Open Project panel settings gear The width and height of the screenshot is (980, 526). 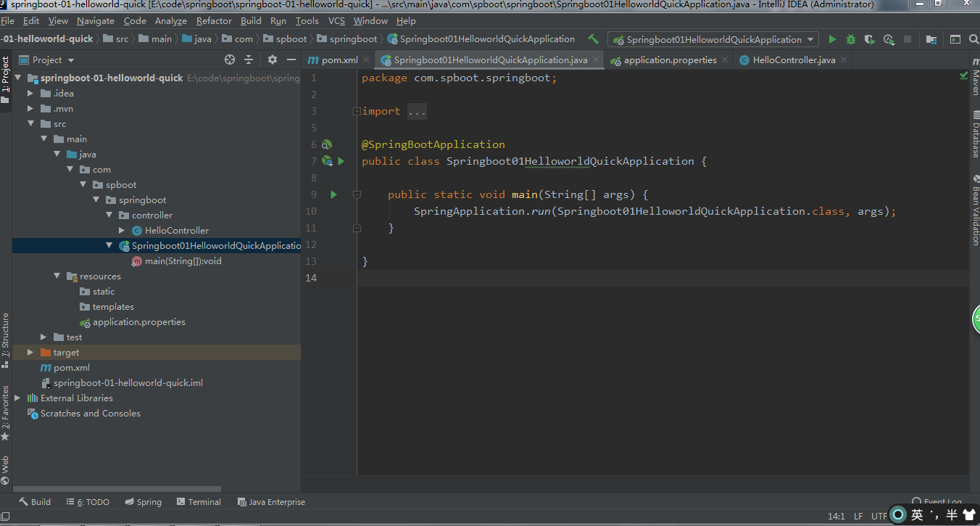[x=273, y=59]
